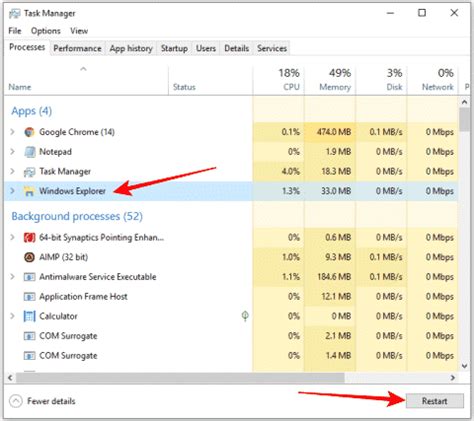Open the File menu
This screenshot has height=421, width=474.
[15, 31]
